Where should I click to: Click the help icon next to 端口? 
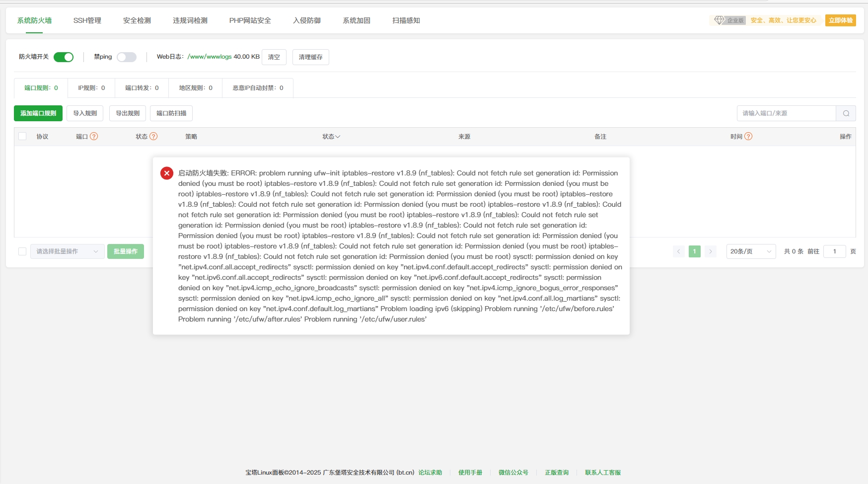pyautogui.click(x=94, y=136)
